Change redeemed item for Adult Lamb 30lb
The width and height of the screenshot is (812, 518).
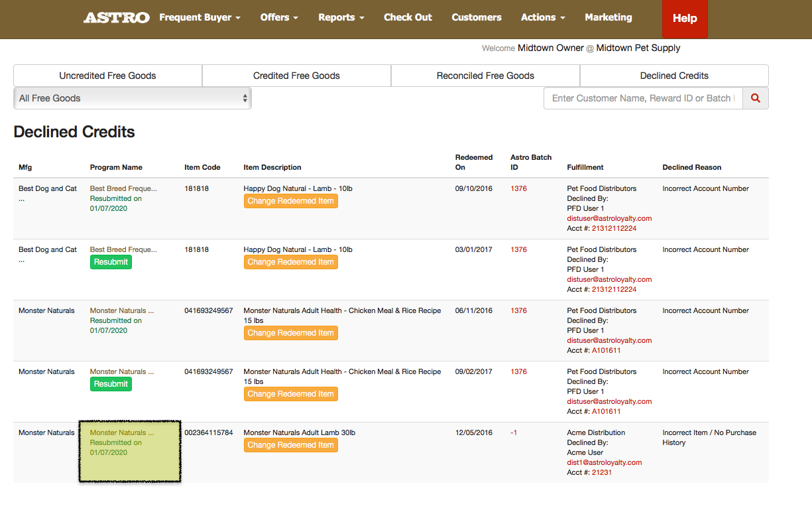[290, 445]
